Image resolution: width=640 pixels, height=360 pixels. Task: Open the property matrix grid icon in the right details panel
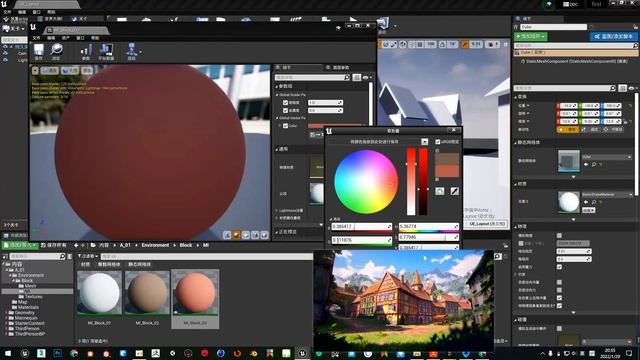[x=622, y=88]
